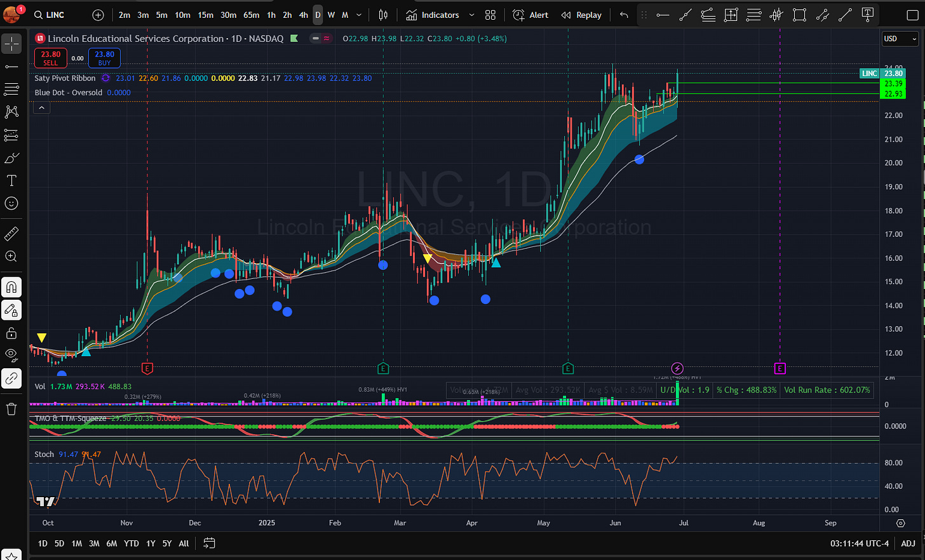Viewport: 925px width, 560px height.
Task: Select the 2m timeframe
Action: pos(125,15)
